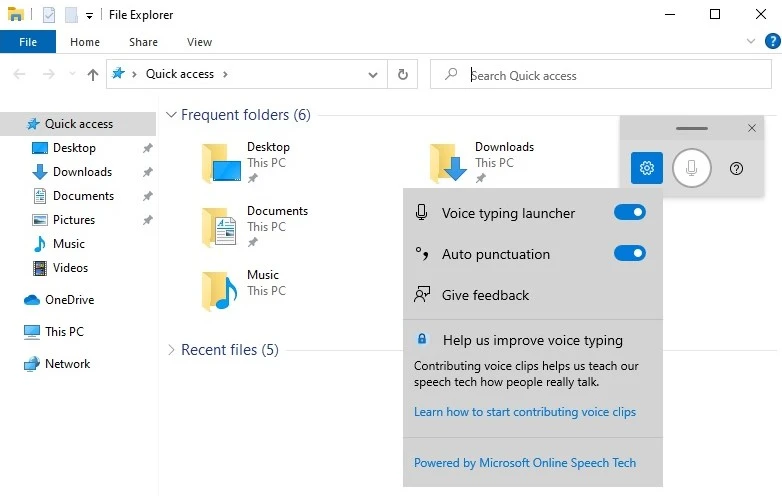Click Quick access breadcrumb in address bar
The width and height of the screenshot is (782, 496).
click(180, 74)
